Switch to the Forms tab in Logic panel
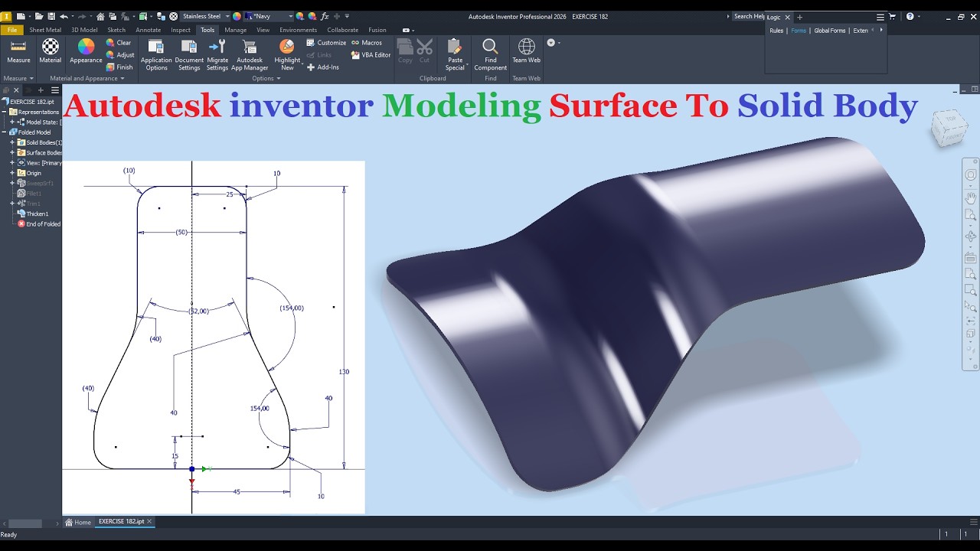Screen dimensions: 980x551 [799, 31]
